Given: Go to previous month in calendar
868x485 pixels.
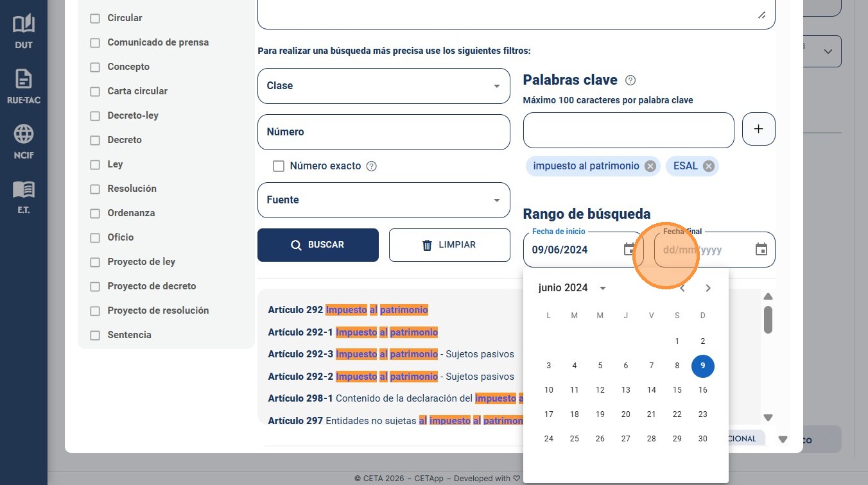Looking at the screenshot, I should pos(682,288).
